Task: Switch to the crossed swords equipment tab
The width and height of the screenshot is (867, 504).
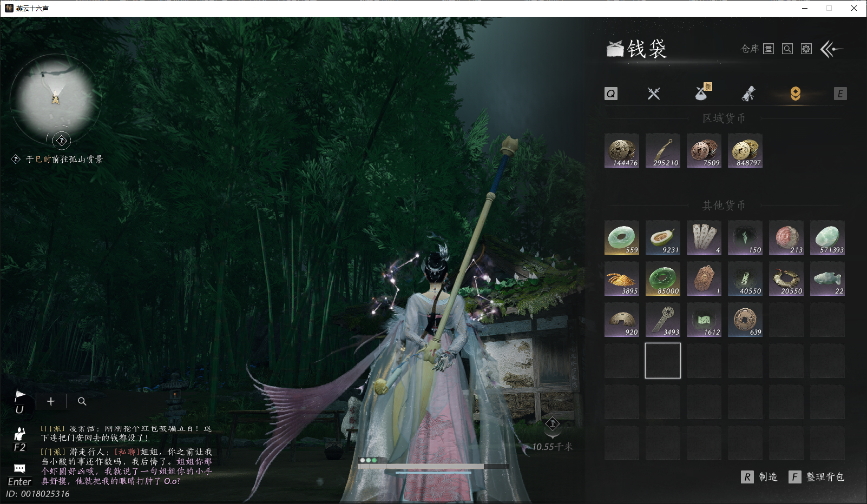Action: point(654,94)
